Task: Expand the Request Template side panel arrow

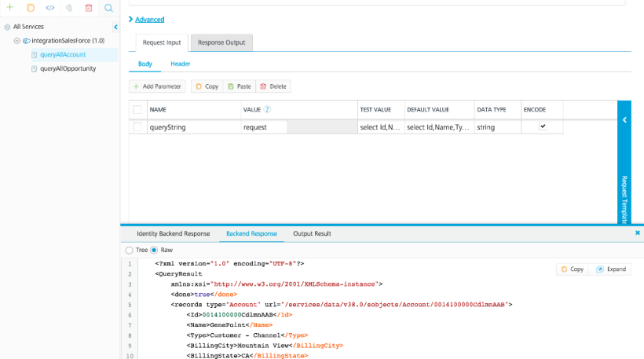Action: pyautogui.click(x=624, y=120)
